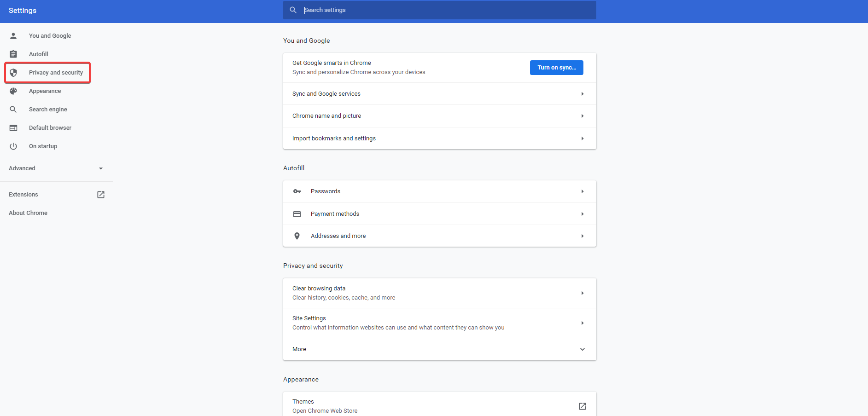Expand the Advanced section in sidebar
The height and width of the screenshot is (416, 868).
101,168
